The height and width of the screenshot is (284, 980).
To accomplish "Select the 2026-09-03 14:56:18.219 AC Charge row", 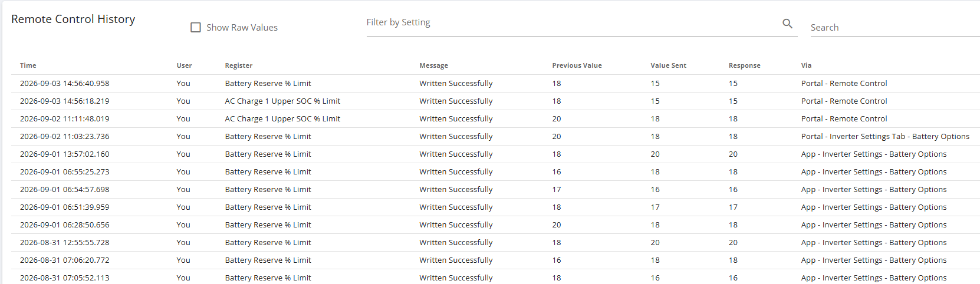I will pyautogui.click(x=495, y=101).
